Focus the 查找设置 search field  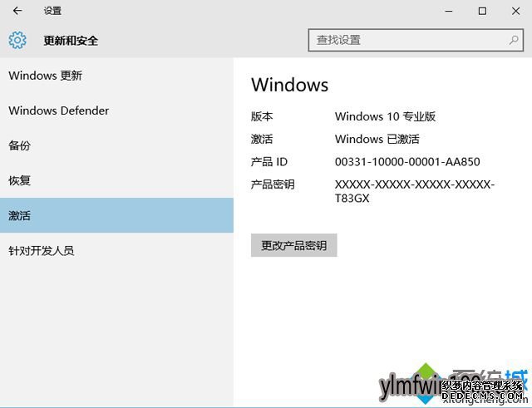coord(416,40)
